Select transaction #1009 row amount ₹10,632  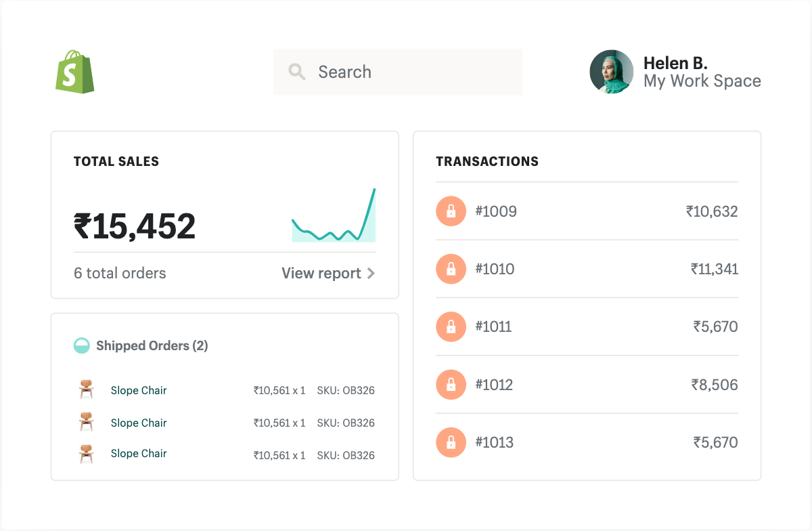pyautogui.click(x=711, y=211)
